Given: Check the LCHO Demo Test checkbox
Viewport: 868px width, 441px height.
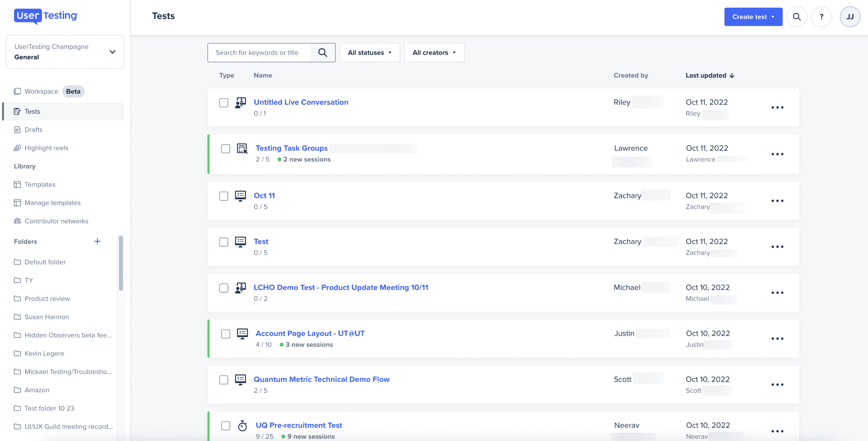Looking at the screenshot, I should pos(224,288).
